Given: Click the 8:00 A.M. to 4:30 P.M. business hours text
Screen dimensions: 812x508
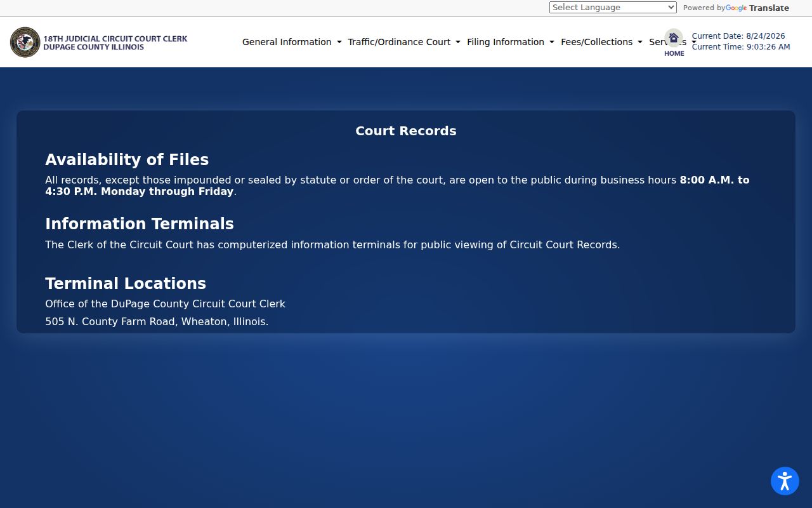Looking at the screenshot, I should pos(397,186).
